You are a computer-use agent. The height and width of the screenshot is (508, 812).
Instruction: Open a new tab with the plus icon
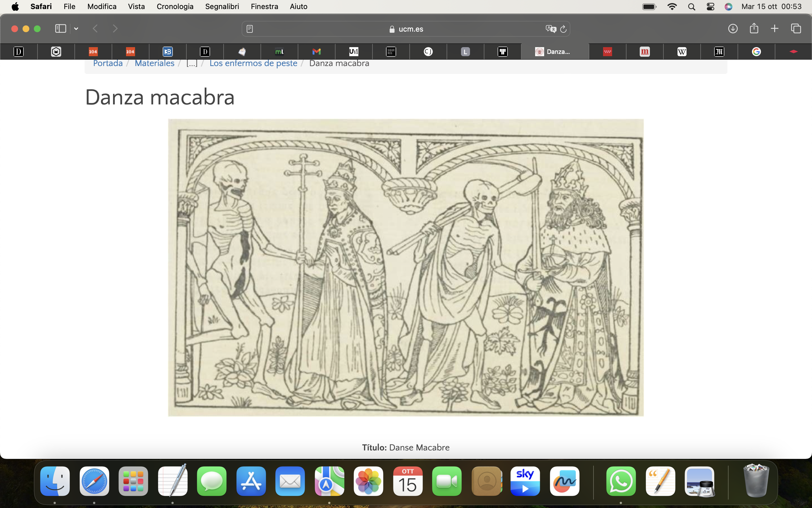tap(775, 29)
